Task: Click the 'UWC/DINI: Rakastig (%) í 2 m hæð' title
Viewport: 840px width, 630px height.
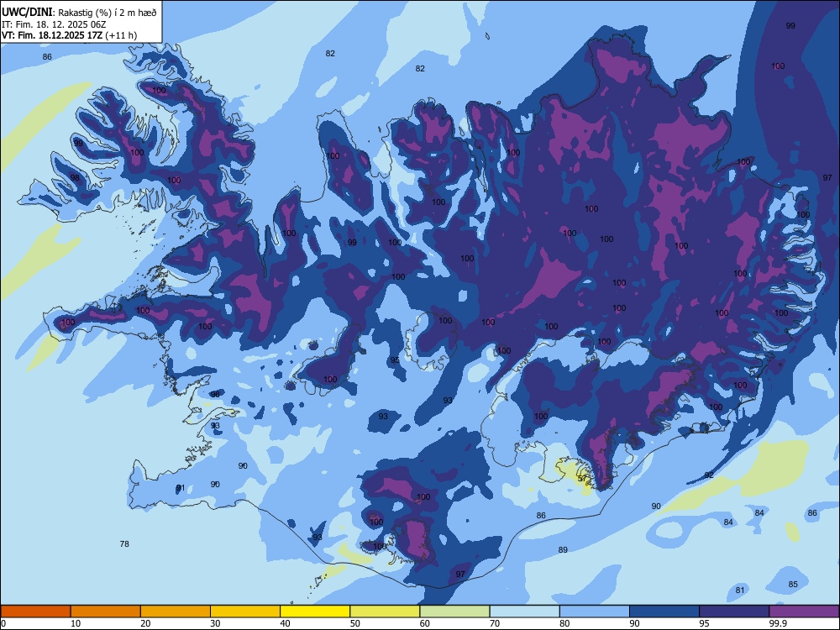Action: [79, 13]
